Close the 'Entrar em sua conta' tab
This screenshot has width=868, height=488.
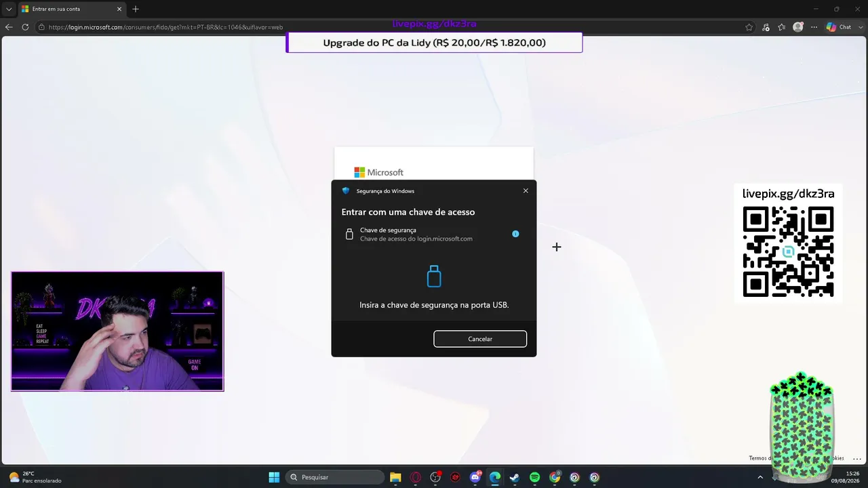[119, 9]
